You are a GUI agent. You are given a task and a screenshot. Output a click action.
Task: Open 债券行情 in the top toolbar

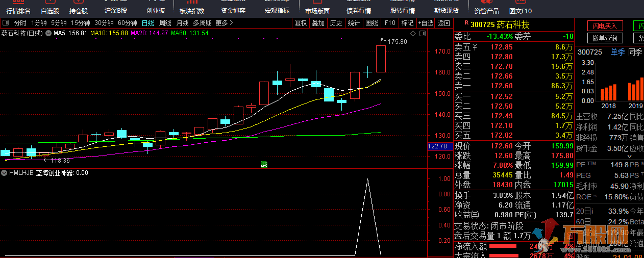pyautogui.click(x=359, y=11)
